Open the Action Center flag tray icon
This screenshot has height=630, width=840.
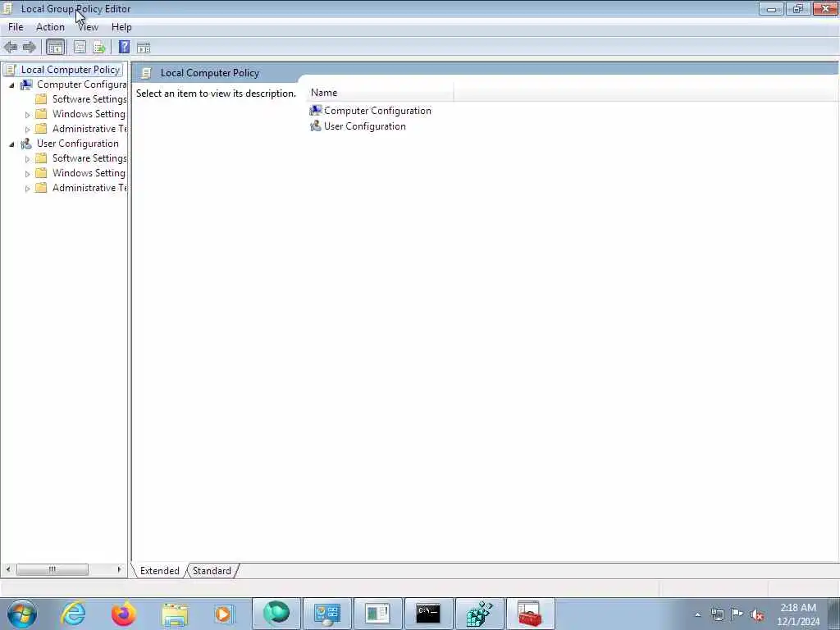click(x=737, y=614)
